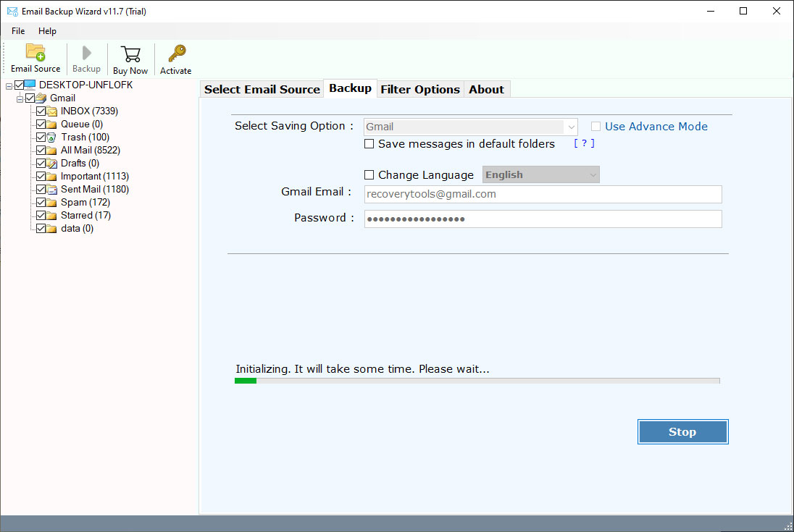Open Buy Now shopping cart icon
Image resolution: width=794 pixels, height=532 pixels.
coord(130,54)
